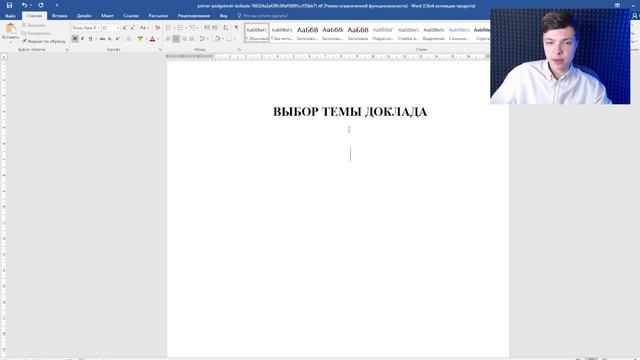Decrease the paragraph indent
This screenshot has width=640, height=360.
coord(207,28)
